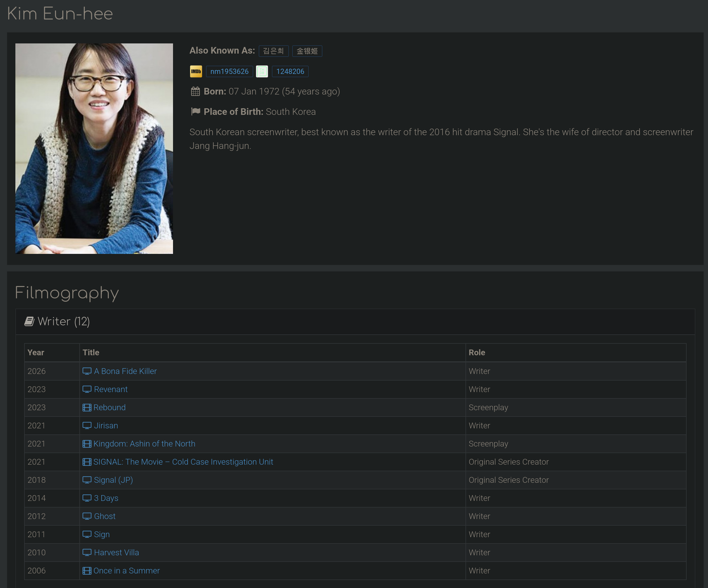Viewport: 708px width, 588px height.
Task: Click the TV icon next to Harvest Villa
Action: [x=87, y=553]
